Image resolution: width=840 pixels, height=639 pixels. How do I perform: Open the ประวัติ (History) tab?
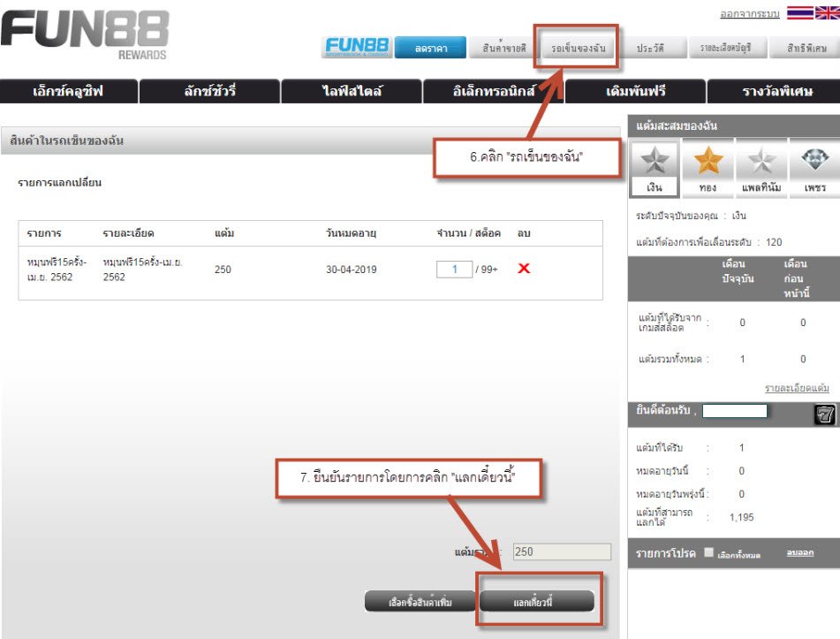click(x=650, y=49)
